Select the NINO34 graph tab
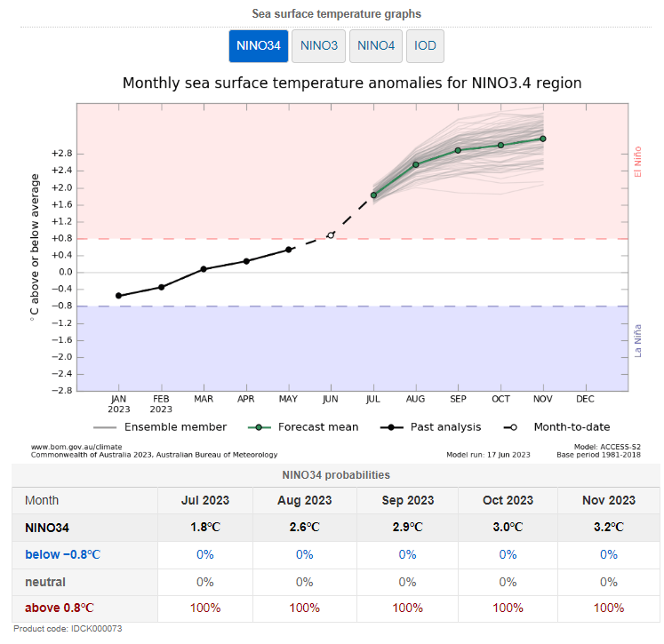Viewport: 664px width, 644px height. [x=259, y=45]
